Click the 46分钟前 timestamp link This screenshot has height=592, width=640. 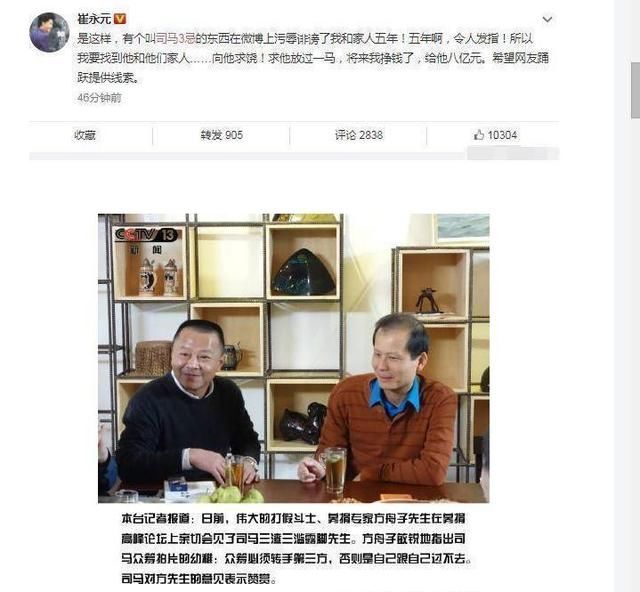[99, 98]
